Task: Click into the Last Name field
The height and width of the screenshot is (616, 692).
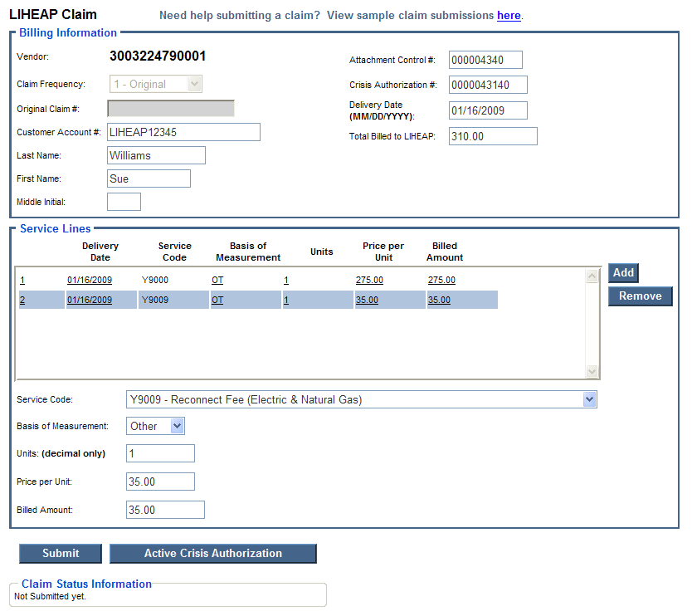Action: pyautogui.click(x=156, y=155)
